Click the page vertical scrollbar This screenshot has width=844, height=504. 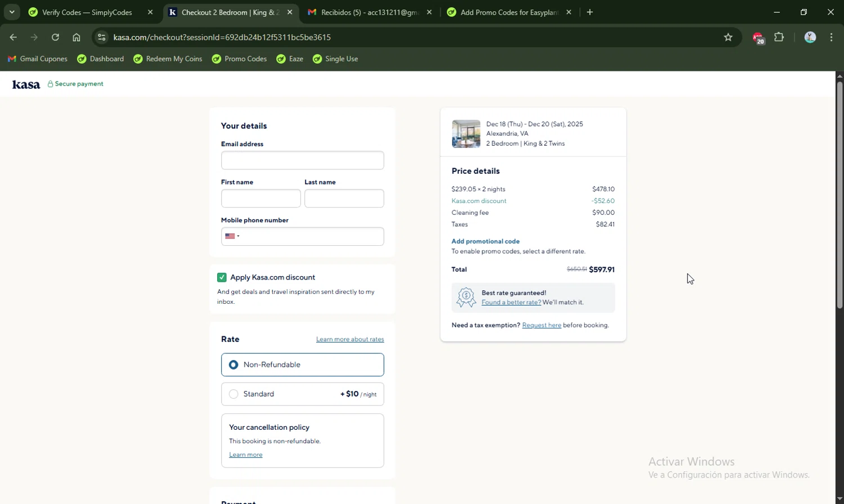839,195
